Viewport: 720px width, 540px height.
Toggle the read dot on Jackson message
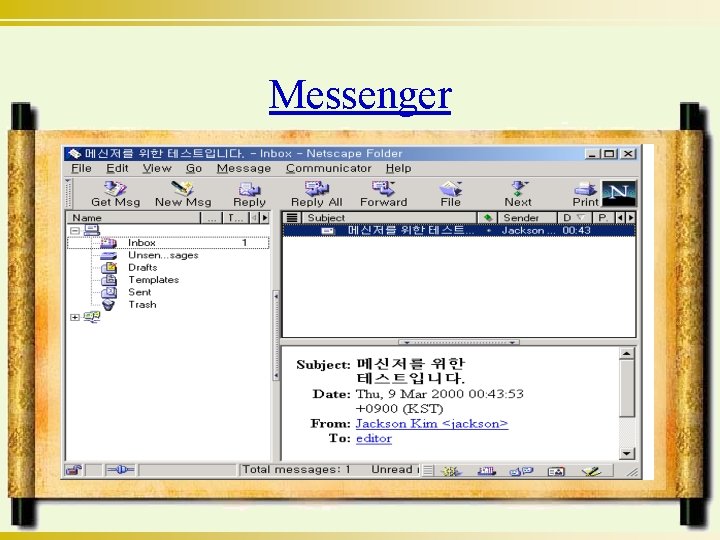tap(489, 231)
